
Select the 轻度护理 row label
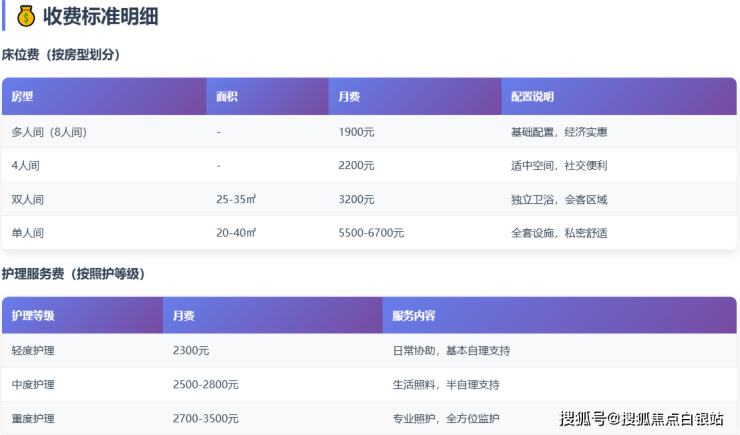click(x=33, y=351)
